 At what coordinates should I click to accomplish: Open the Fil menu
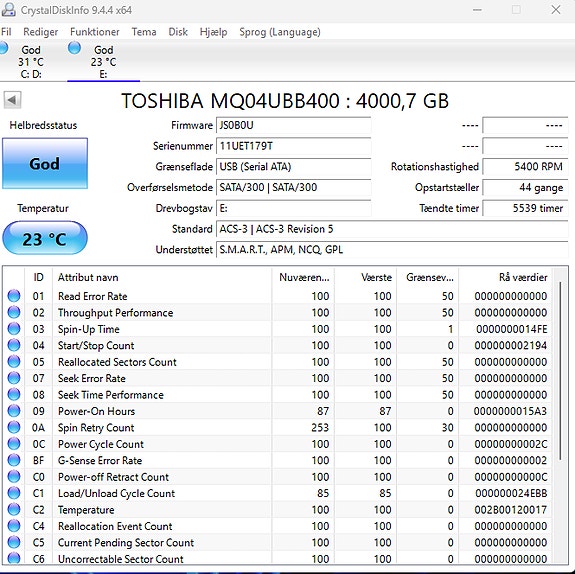(x=6, y=32)
